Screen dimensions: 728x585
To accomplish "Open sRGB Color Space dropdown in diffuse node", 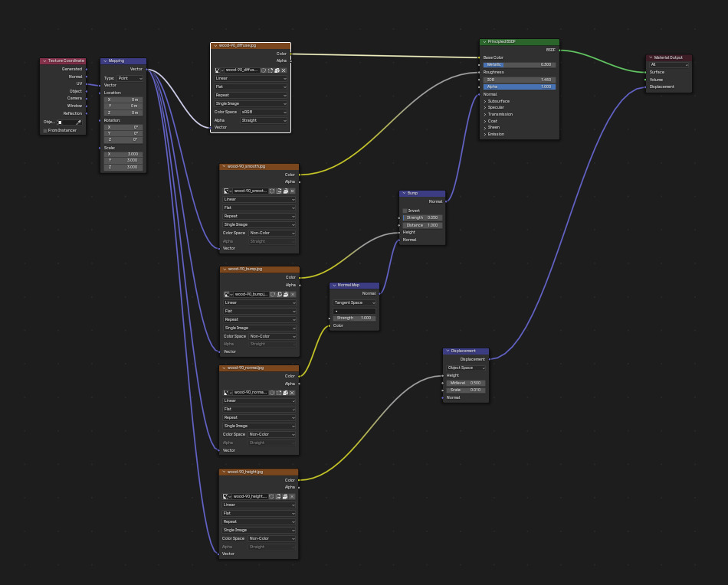I will 264,113.
